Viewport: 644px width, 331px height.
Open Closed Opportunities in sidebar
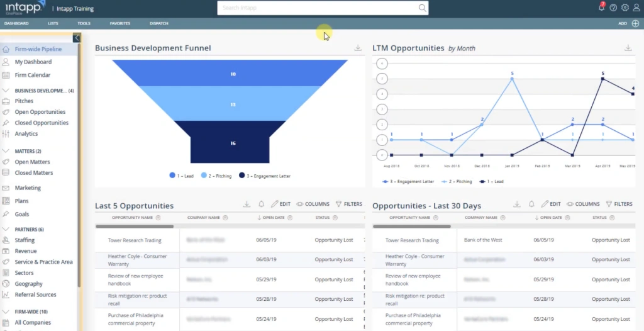[42, 123]
